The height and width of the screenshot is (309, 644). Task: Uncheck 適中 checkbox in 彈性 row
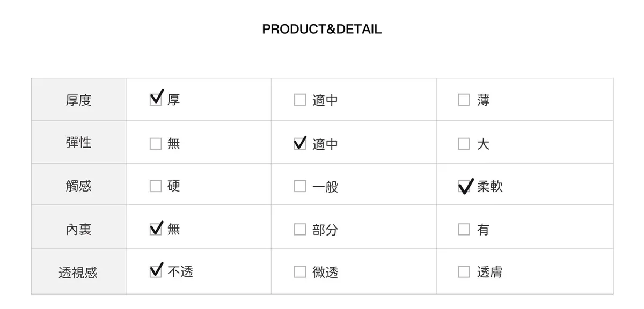pyautogui.click(x=300, y=144)
